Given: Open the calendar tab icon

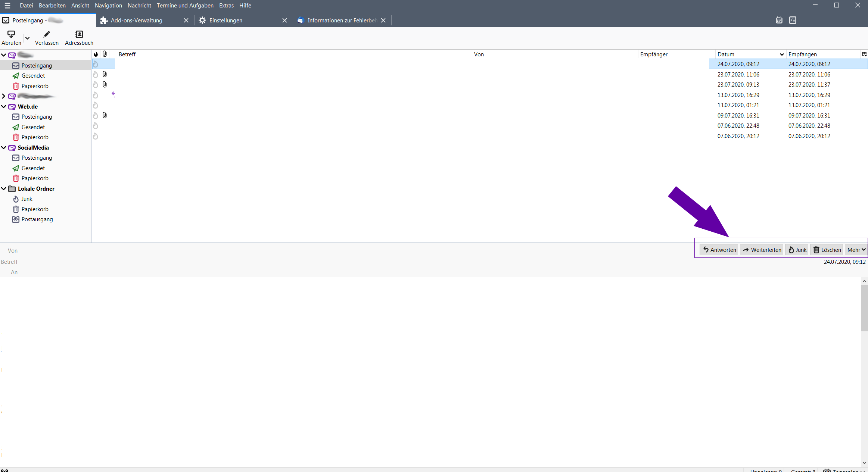Looking at the screenshot, I should click(x=779, y=20).
